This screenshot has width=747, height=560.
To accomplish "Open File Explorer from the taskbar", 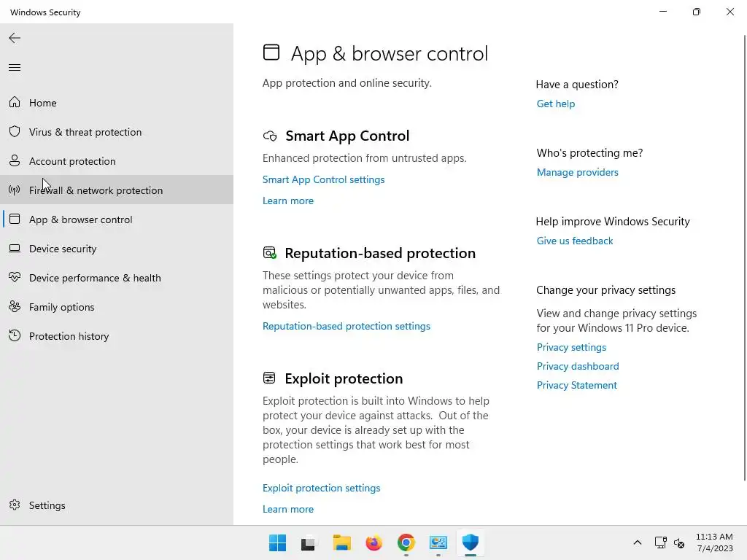I will pos(341,542).
